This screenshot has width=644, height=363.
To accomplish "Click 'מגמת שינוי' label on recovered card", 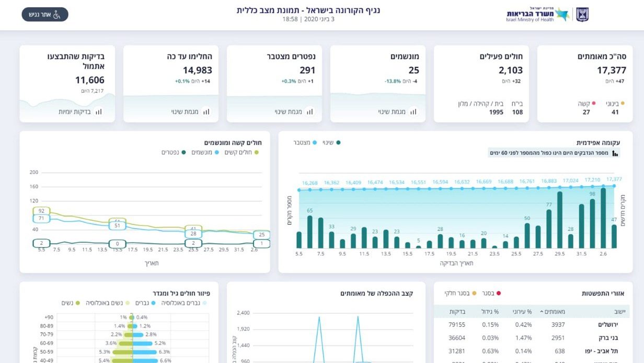I will (185, 112).
